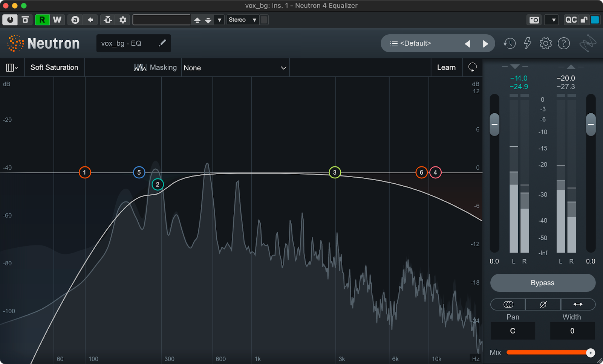The height and width of the screenshot is (364, 603).
Task: Click the iZotope swirl logo icon
Action: tap(588, 44)
